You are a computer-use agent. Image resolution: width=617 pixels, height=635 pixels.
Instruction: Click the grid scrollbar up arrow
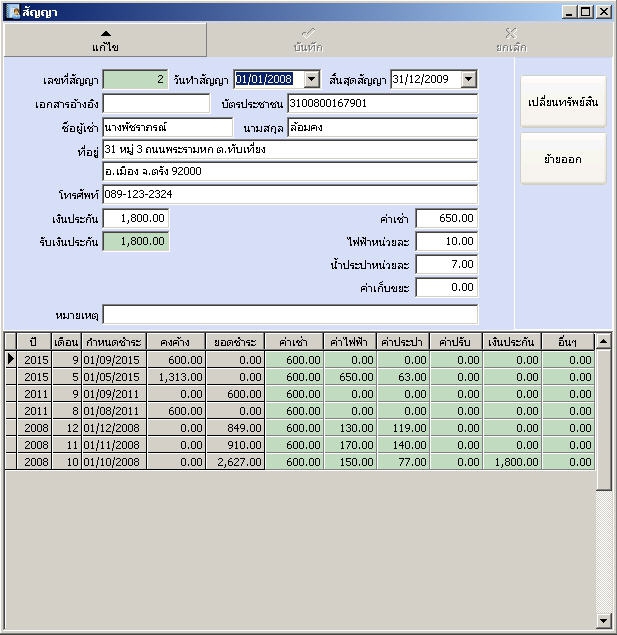click(x=604, y=341)
